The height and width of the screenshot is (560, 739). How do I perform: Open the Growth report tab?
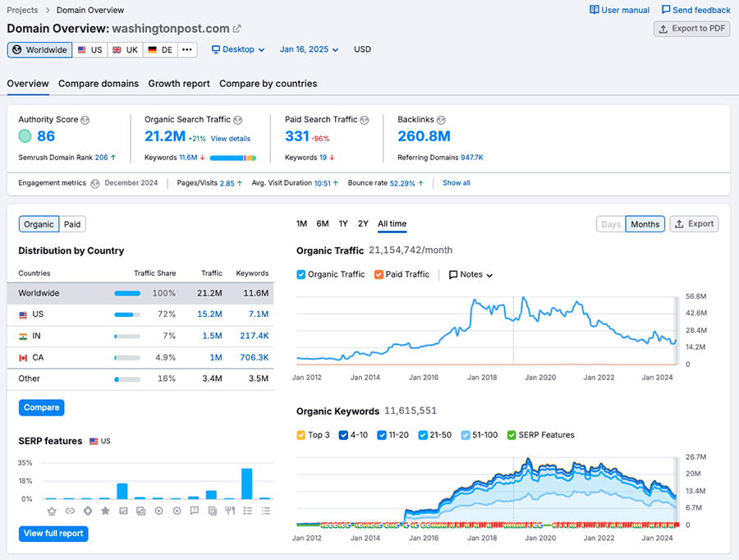click(x=179, y=84)
